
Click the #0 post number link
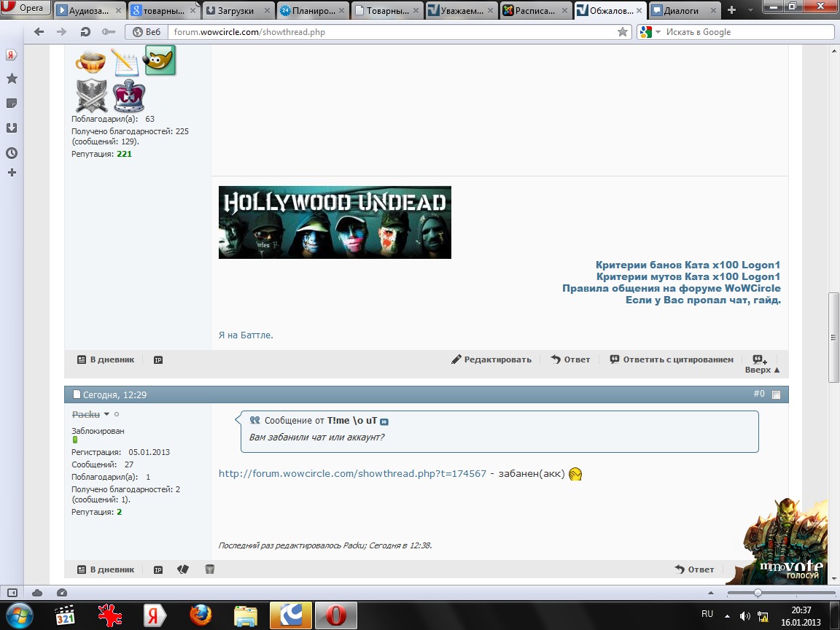point(759,394)
